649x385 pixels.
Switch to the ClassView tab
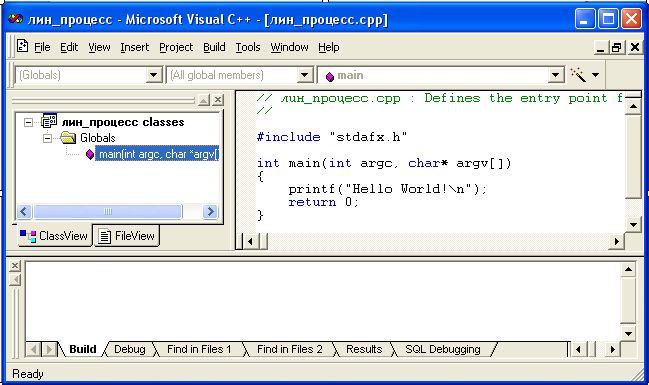54,236
